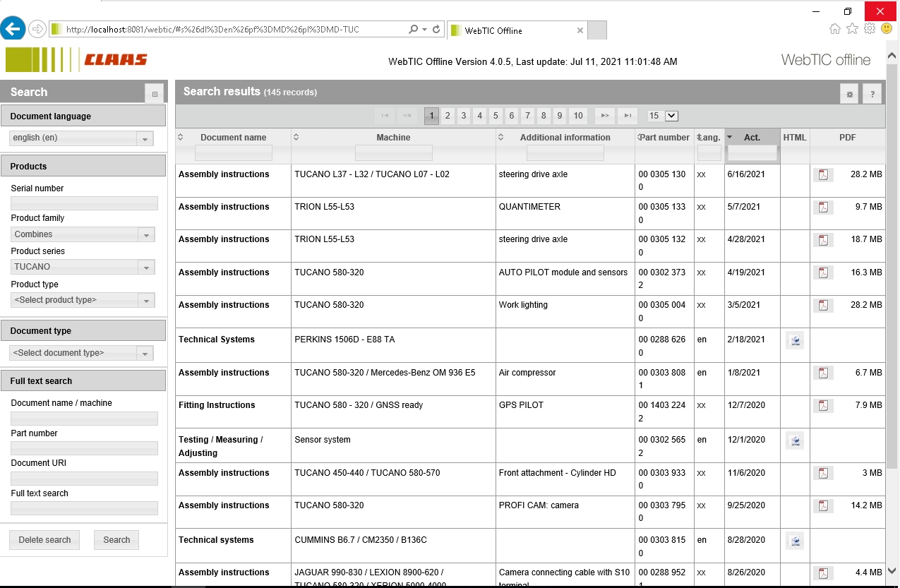Click Part number search field in sidebar
This screenshot has height=588, width=900.
tap(84, 448)
